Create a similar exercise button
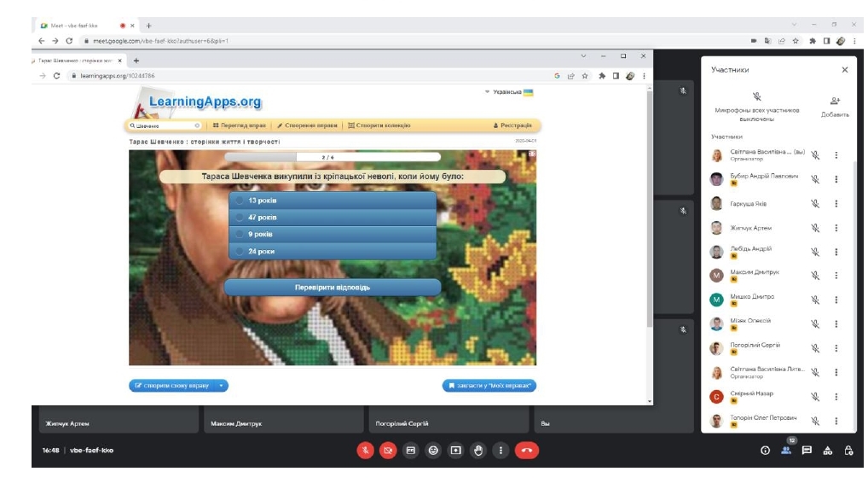 point(171,386)
